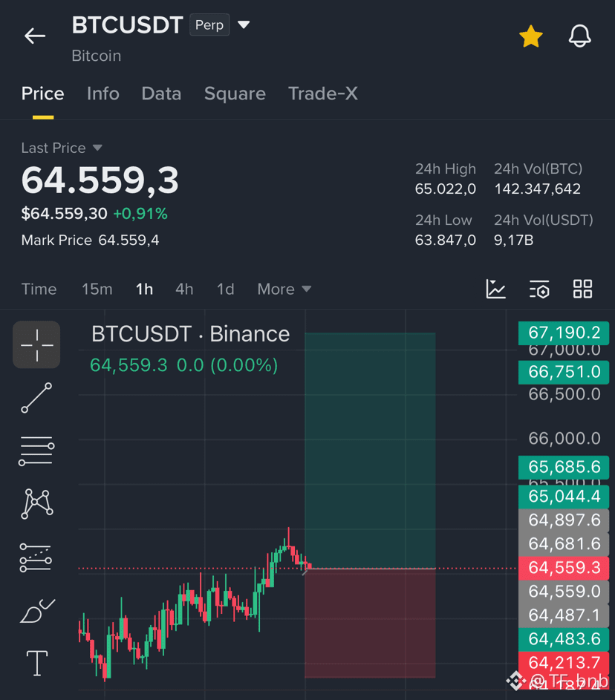Click the red 64,559.3 current price label
Image resolution: width=615 pixels, height=700 pixels.
(x=564, y=568)
